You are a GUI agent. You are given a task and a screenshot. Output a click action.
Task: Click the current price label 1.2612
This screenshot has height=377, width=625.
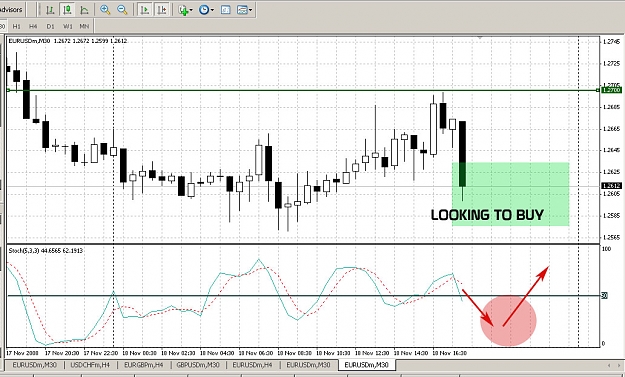[611, 186]
